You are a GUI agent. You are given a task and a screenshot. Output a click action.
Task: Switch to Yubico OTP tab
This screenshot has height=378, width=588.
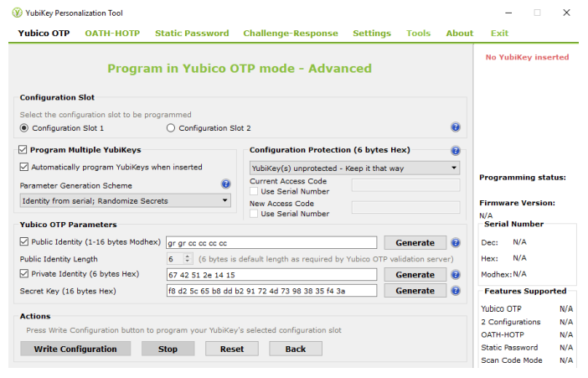(x=44, y=33)
